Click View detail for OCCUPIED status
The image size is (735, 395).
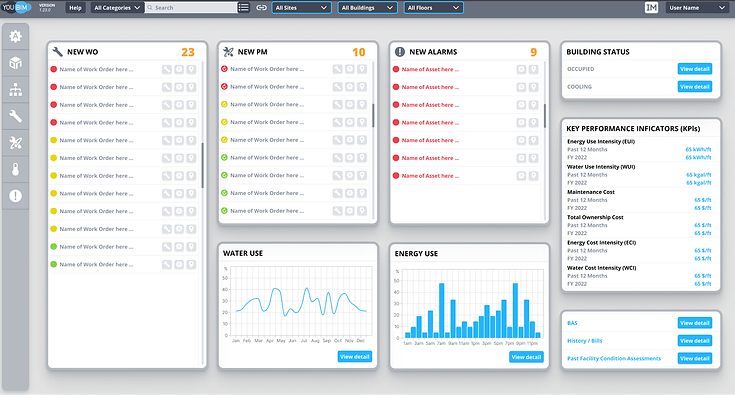point(695,69)
